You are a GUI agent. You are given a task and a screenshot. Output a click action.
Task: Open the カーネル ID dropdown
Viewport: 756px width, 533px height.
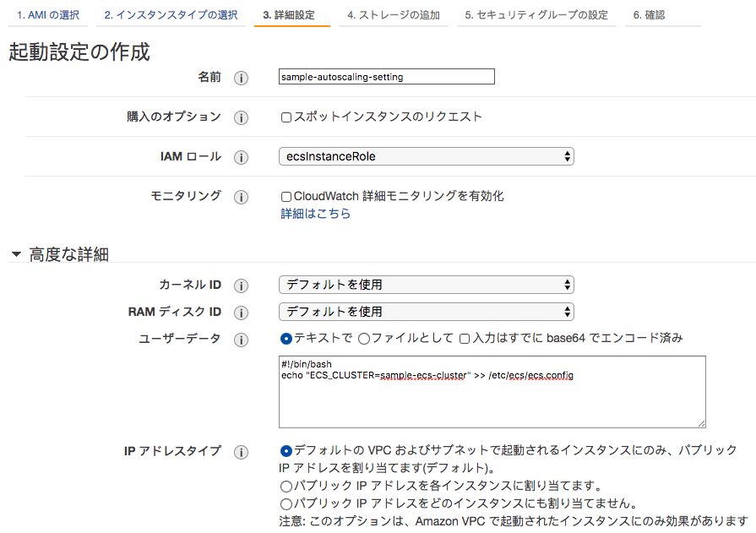coord(427,285)
